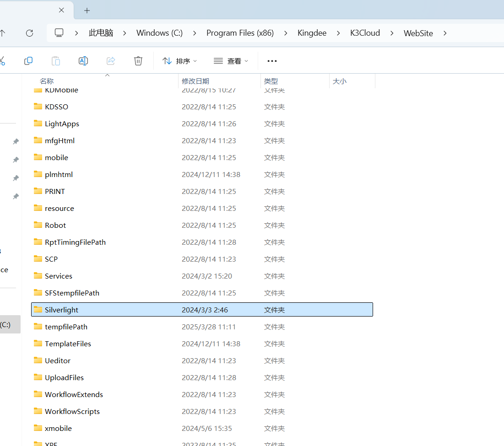
Task: Select the SCP folder icon
Action: tap(38, 259)
